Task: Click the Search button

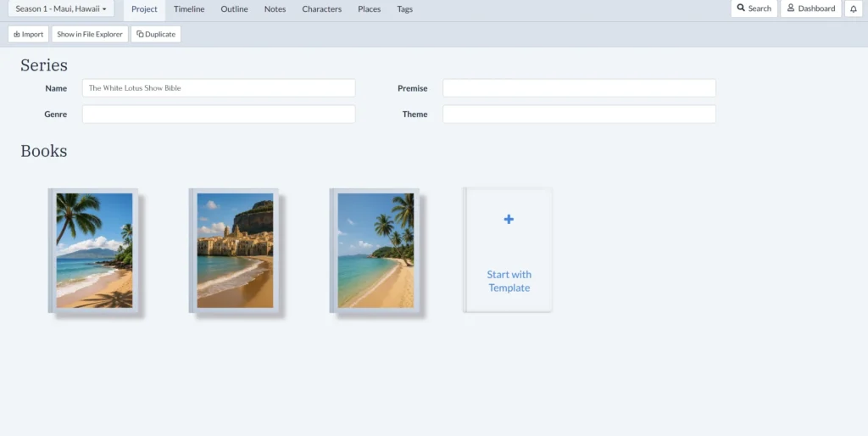Action: [754, 8]
